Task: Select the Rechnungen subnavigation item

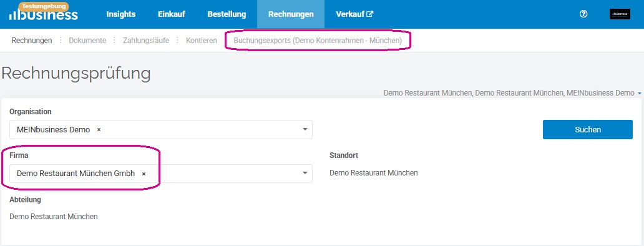Action: [x=32, y=40]
